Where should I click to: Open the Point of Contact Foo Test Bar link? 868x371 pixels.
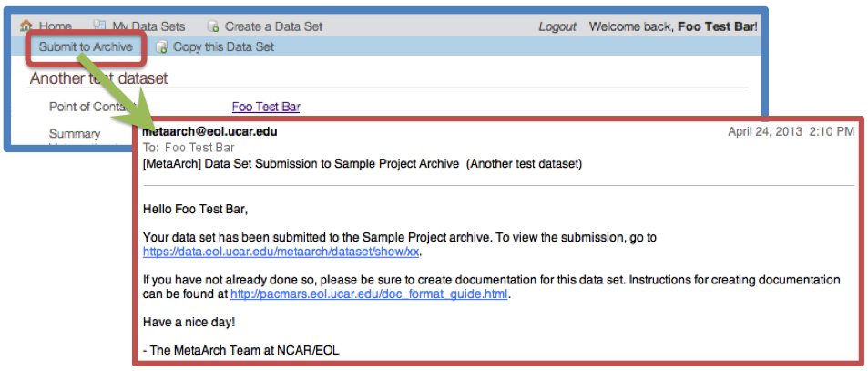[266, 107]
